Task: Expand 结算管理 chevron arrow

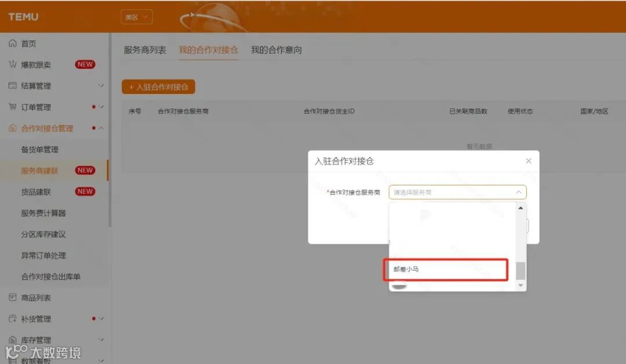Action: tap(101, 85)
